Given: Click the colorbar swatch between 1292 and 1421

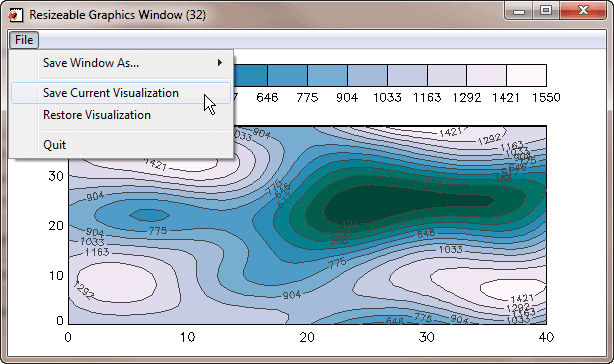Looking at the screenshot, I should [x=486, y=76].
